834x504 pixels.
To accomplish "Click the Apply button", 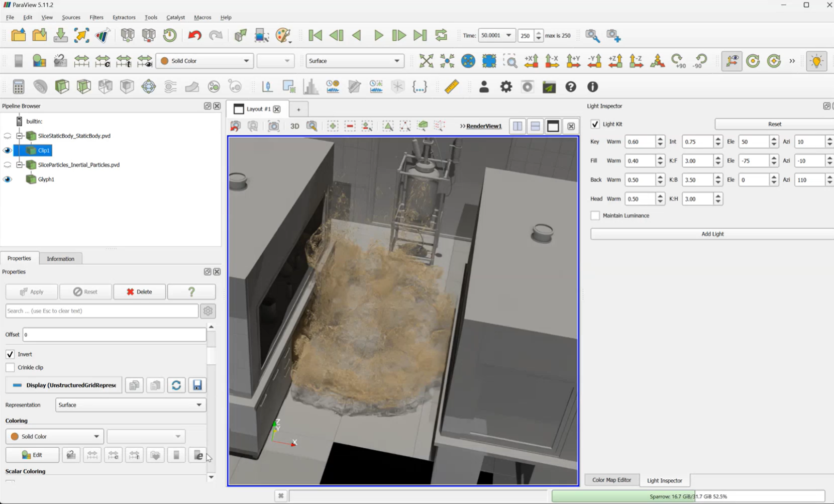I will [x=32, y=292].
